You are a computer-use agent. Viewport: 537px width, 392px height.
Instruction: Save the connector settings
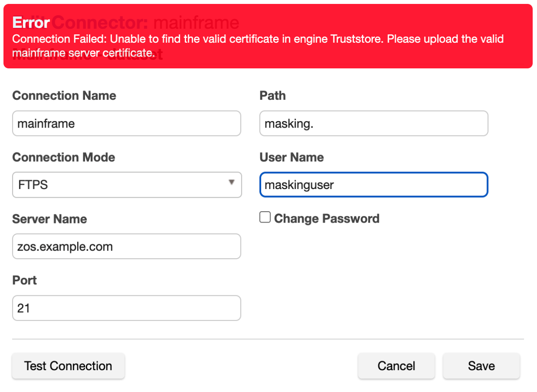pyautogui.click(x=481, y=366)
